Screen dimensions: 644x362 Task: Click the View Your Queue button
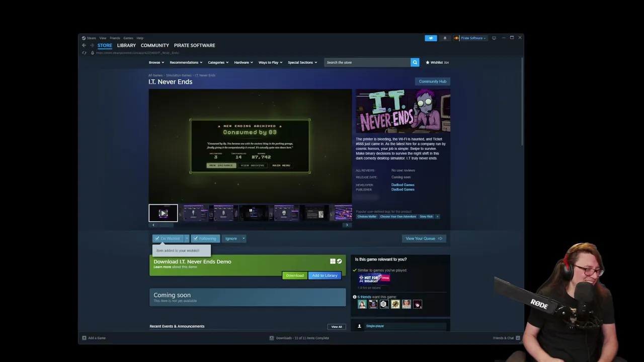pyautogui.click(x=424, y=238)
